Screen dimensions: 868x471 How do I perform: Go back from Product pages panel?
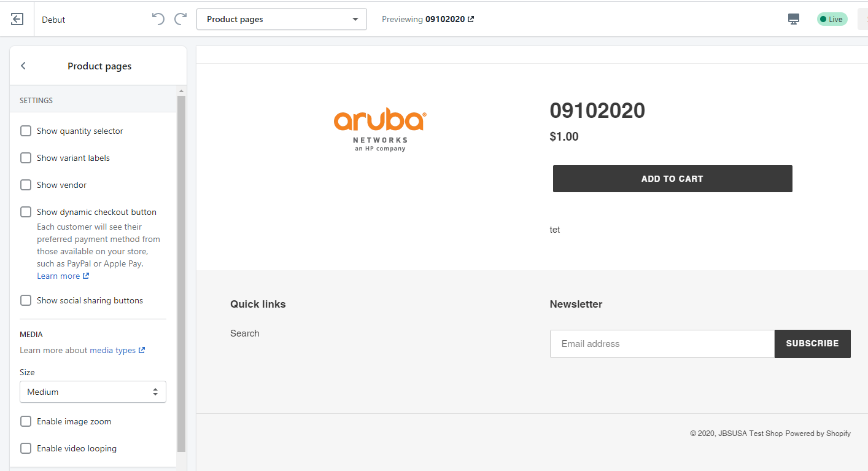pyautogui.click(x=23, y=66)
